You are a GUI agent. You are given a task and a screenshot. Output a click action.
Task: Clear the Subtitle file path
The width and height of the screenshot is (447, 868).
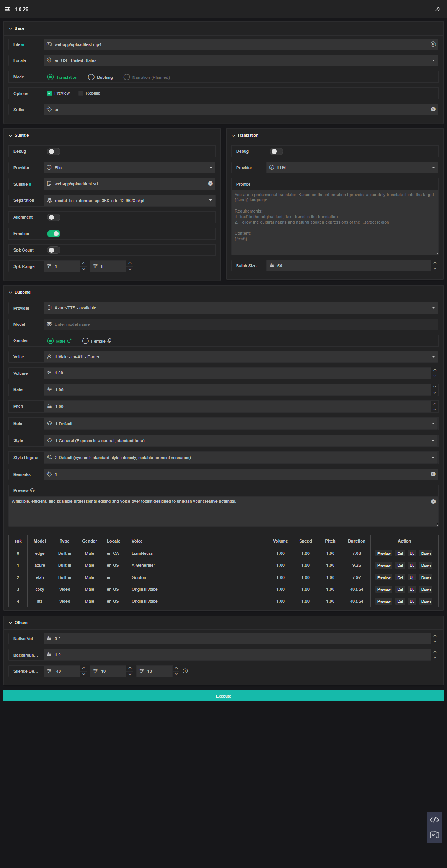tap(210, 184)
